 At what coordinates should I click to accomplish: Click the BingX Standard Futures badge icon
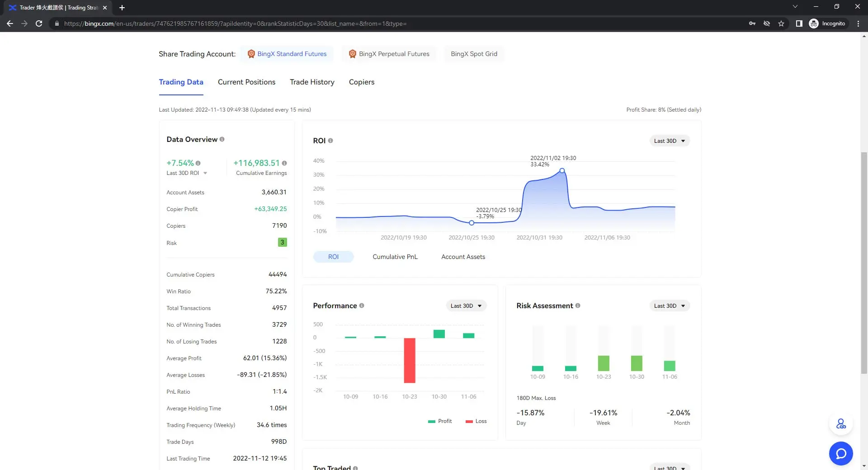pyautogui.click(x=251, y=54)
